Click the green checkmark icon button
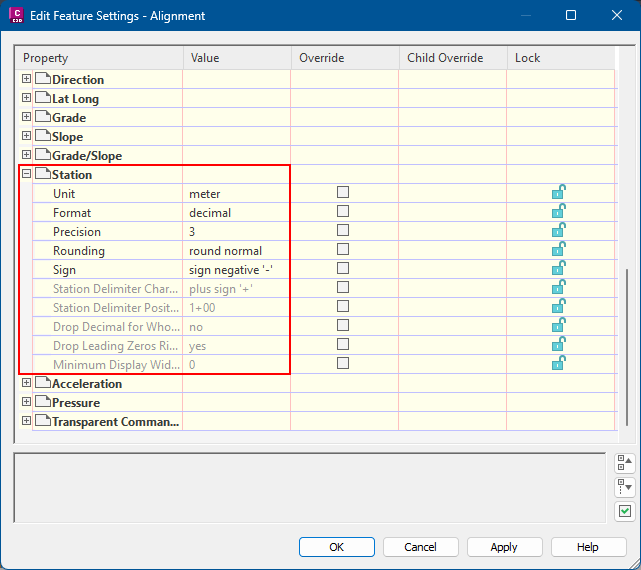This screenshot has width=641, height=570. tap(625, 511)
